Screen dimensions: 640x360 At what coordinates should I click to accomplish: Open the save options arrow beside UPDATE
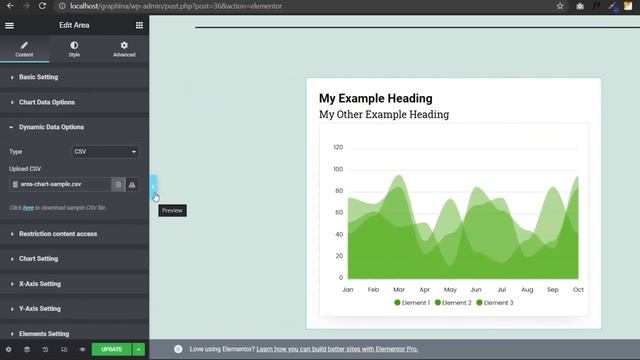click(139, 349)
